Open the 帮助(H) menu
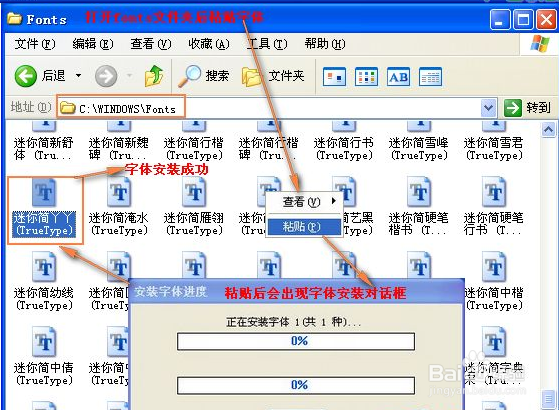This screenshot has width=559, height=410. click(325, 44)
